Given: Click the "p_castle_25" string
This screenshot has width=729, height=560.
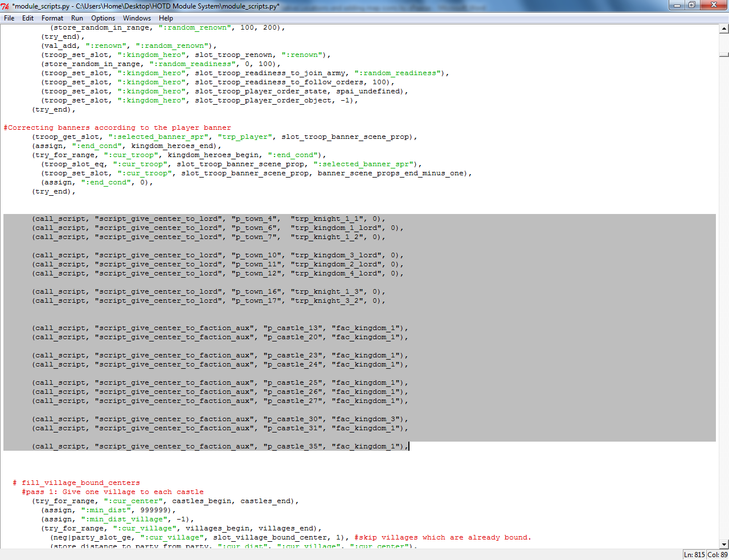Looking at the screenshot, I should pos(293,382).
